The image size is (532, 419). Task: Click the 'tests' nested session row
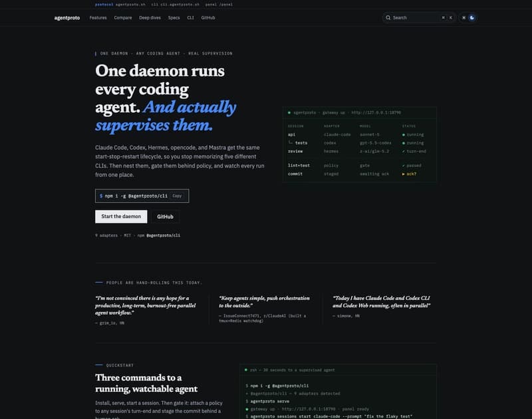click(301, 143)
